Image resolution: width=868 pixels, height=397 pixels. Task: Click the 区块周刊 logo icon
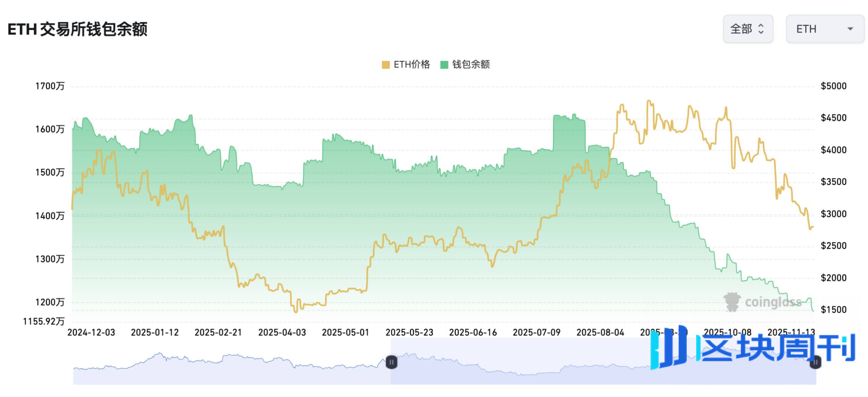(669, 347)
